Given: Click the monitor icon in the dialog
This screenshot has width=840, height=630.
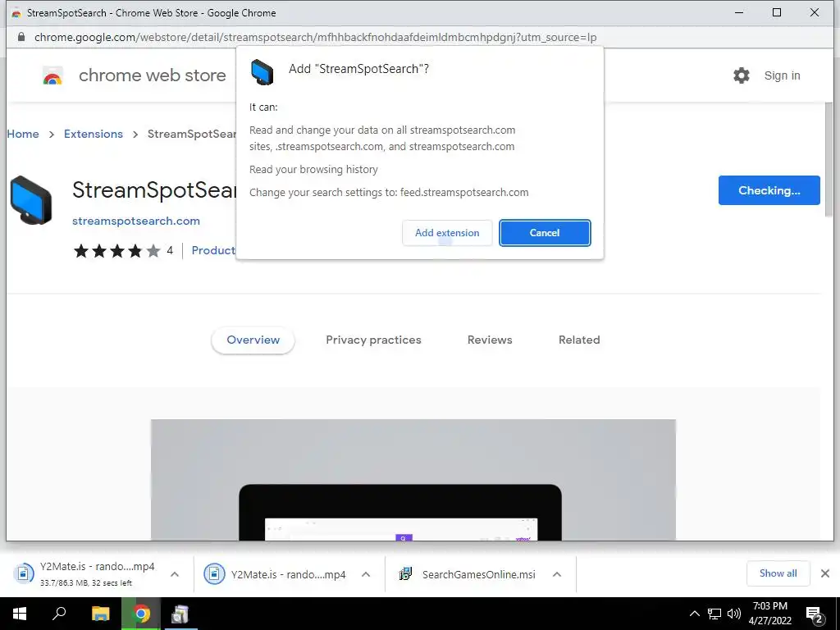Looking at the screenshot, I should point(262,72).
